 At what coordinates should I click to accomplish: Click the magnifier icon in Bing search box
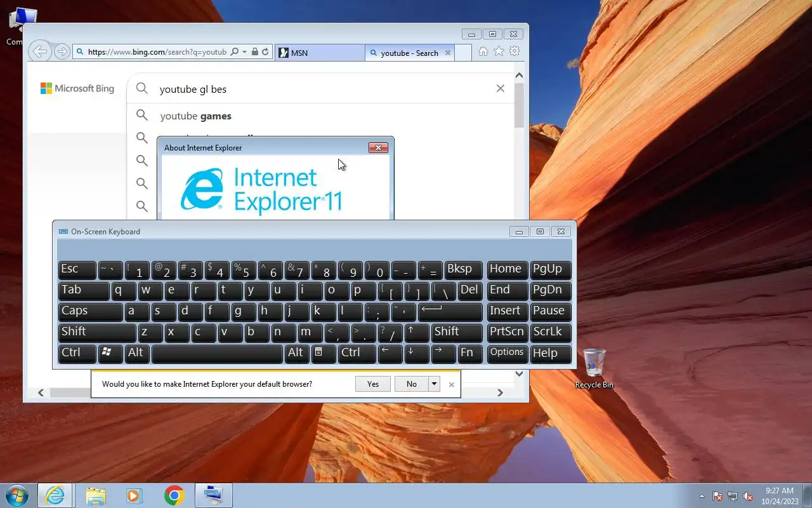[x=142, y=88]
